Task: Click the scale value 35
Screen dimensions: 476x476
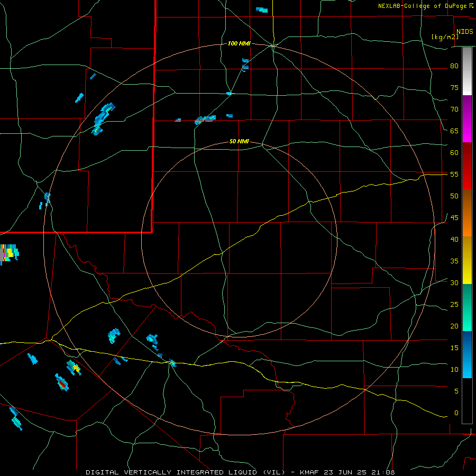Action: pyautogui.click(x=454, y=261)
